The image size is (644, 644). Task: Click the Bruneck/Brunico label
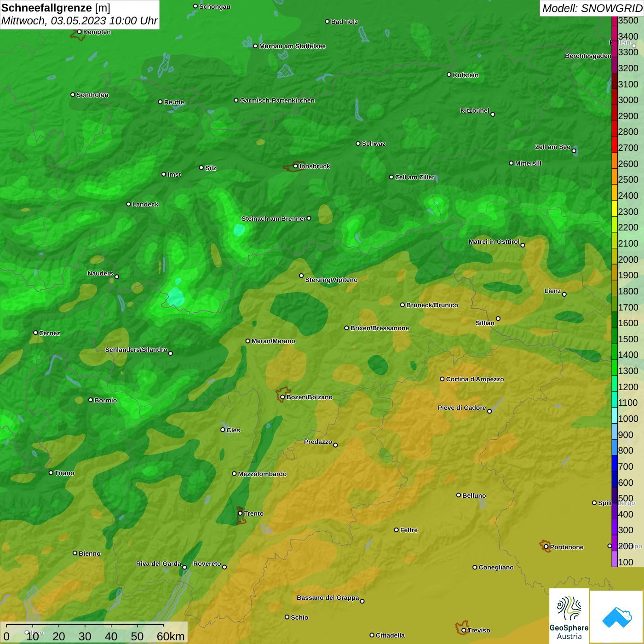click(x=432, y=305)
